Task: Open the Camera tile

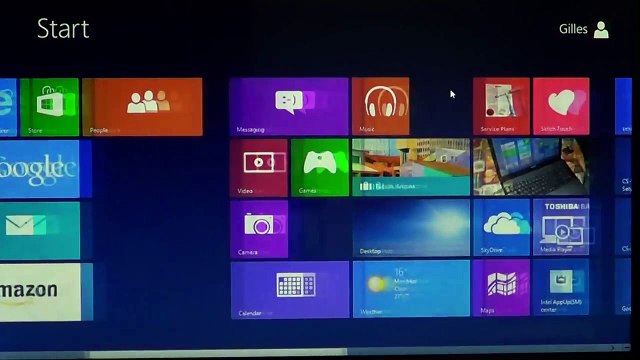Action: point(259,229)
